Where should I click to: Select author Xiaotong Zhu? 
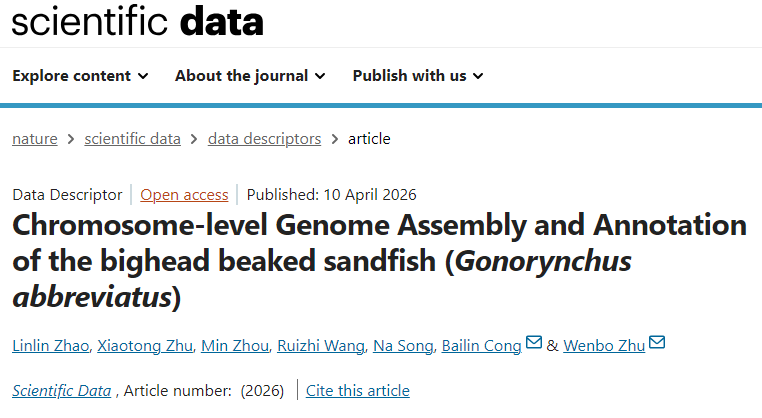pyautogui.click(x=145, y=346)
